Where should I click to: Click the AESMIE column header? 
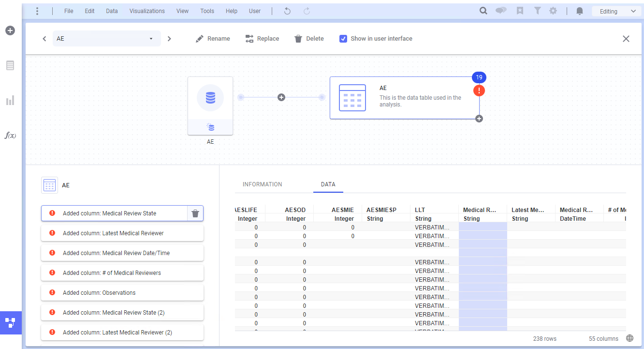(x=337, y=214)
